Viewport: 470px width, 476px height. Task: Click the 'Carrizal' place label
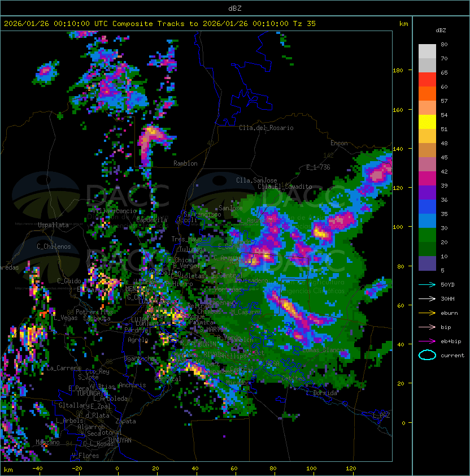point(168,379)
